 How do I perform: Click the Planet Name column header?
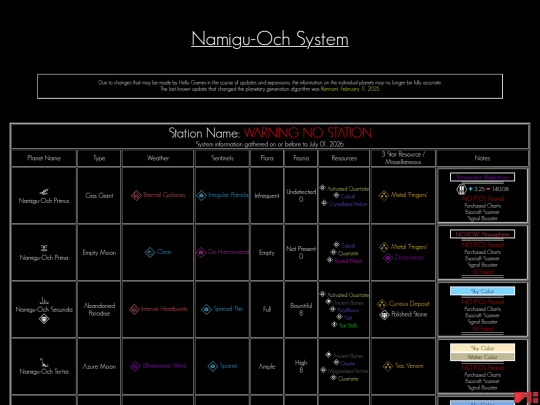[x=44, y=158]
